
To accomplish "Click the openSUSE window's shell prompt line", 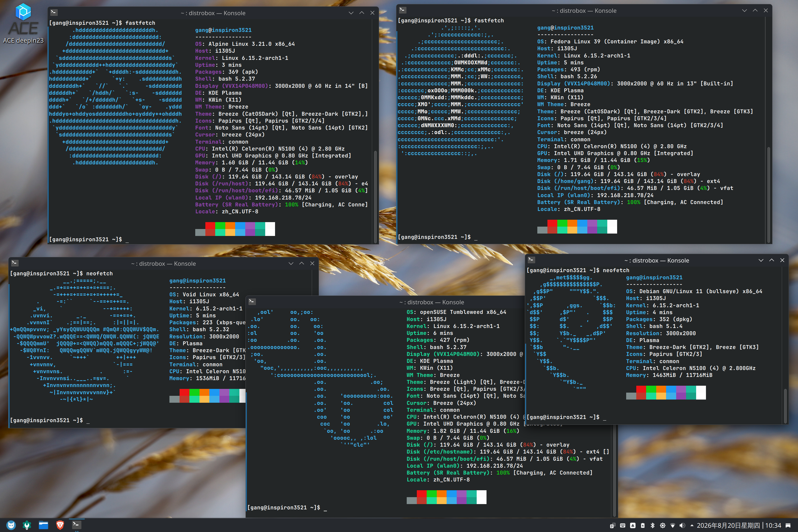I will [287, 508].
